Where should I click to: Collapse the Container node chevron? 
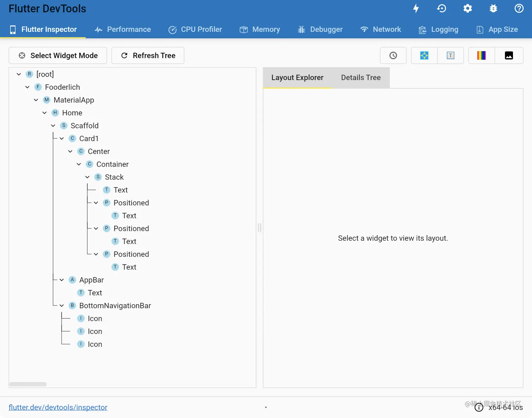pos(79,164)
